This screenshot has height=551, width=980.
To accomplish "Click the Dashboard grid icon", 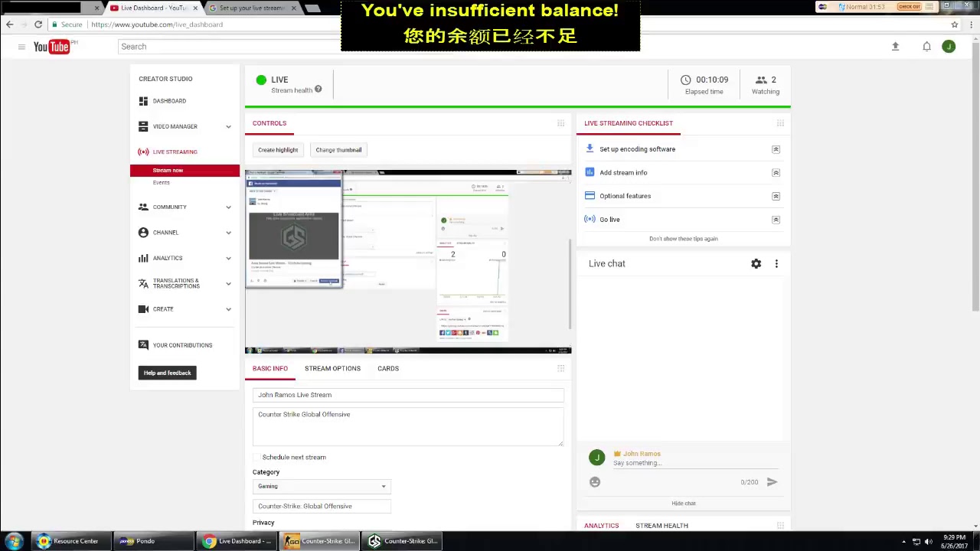I will click(x=143, y=101).
